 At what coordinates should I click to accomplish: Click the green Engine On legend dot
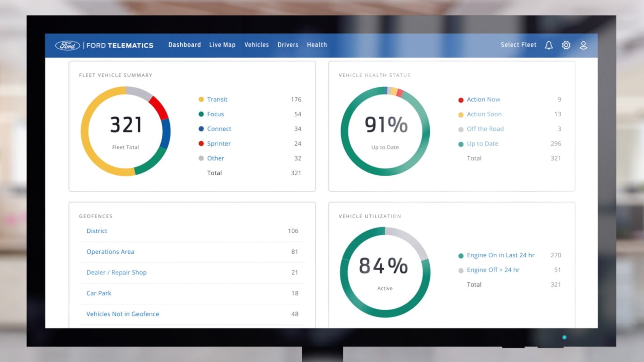click(x=461, y=256)
